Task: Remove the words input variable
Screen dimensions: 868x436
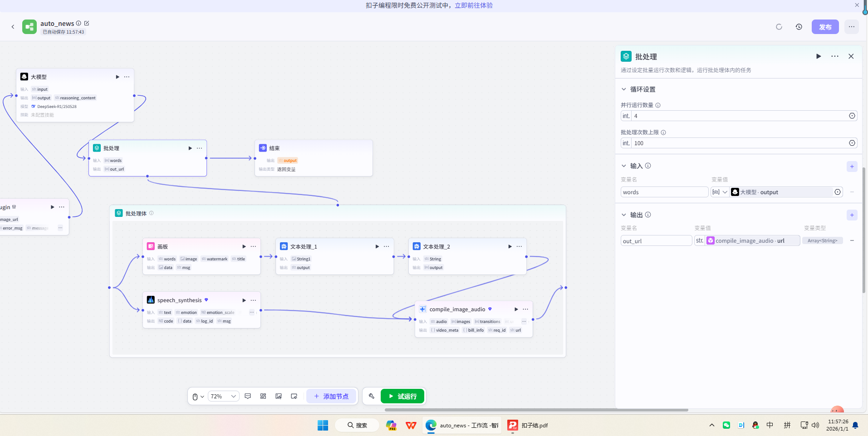Action: pos(852,192)
